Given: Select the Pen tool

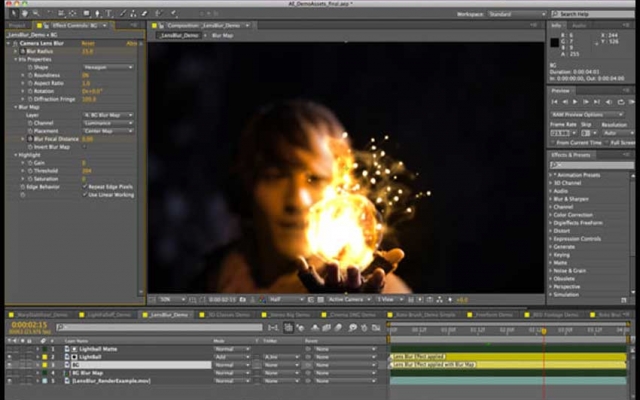Looking at the screenshot, I should click(x=98, y=13).
